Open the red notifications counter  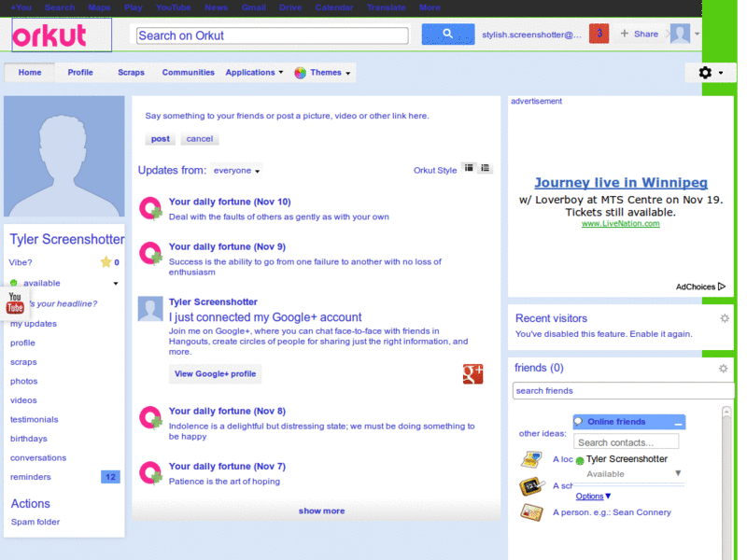click(599, 34)
